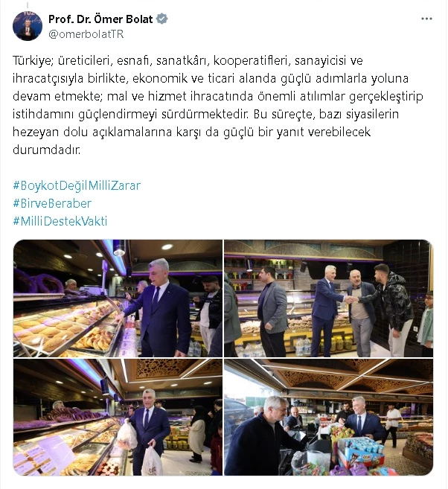
Task: Open the checkout counter photo
Action: coord(329,418)
